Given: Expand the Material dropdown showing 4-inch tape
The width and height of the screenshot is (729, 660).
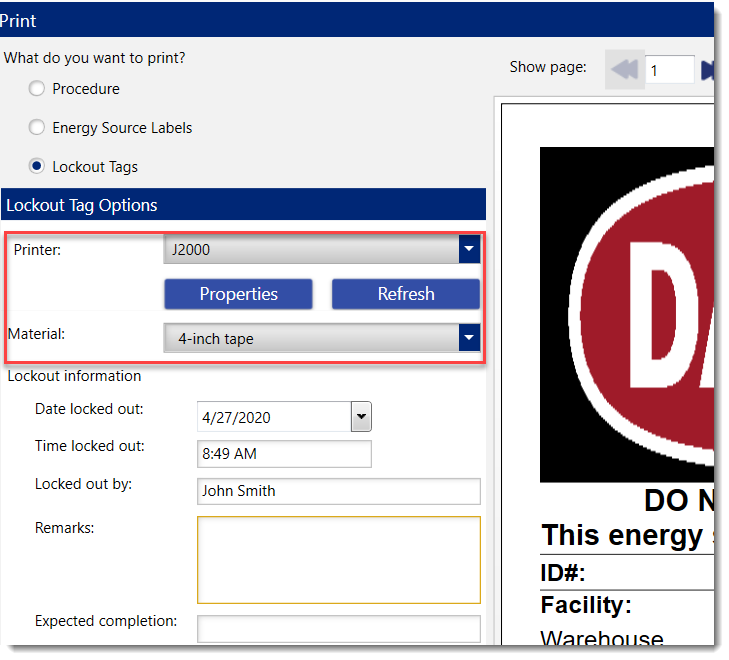Looking at the screenshot, I should [469, 339].
